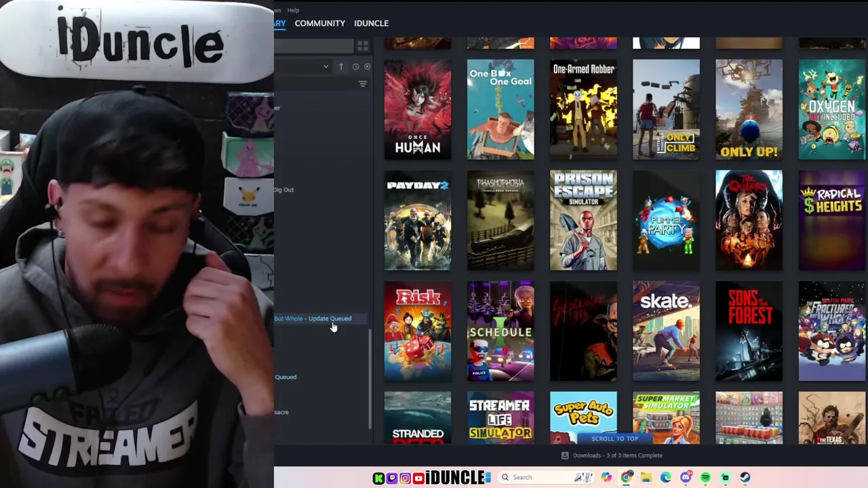Image resolution: width=868 pixels, height=488 pixels.
Task: Open Discord from the taskbar
Action: click(x=686, y=477)
